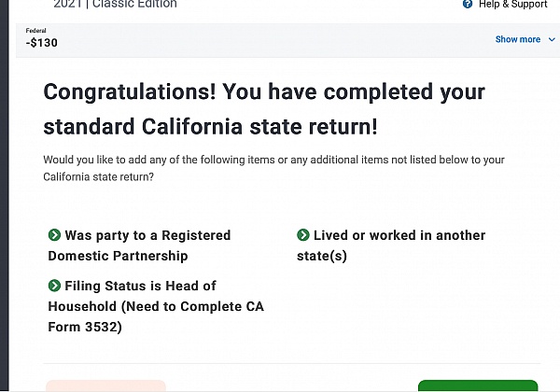Click the Federal -$130 amount summary
Viewport: 560px width, 392px height.
(x=41, y=38)
